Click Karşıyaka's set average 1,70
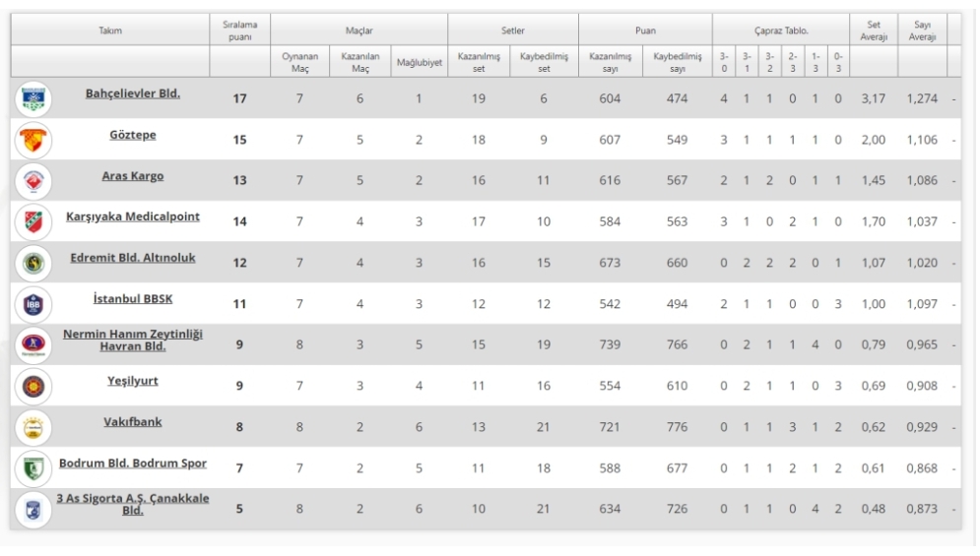This screenshot has height=556, width=980. (873, 221)
